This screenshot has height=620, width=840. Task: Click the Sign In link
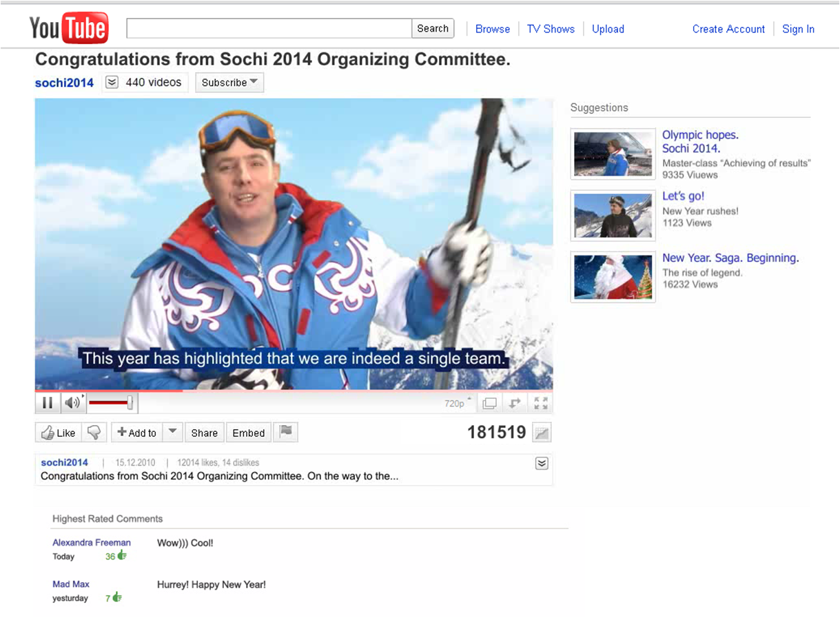point(798,29)
